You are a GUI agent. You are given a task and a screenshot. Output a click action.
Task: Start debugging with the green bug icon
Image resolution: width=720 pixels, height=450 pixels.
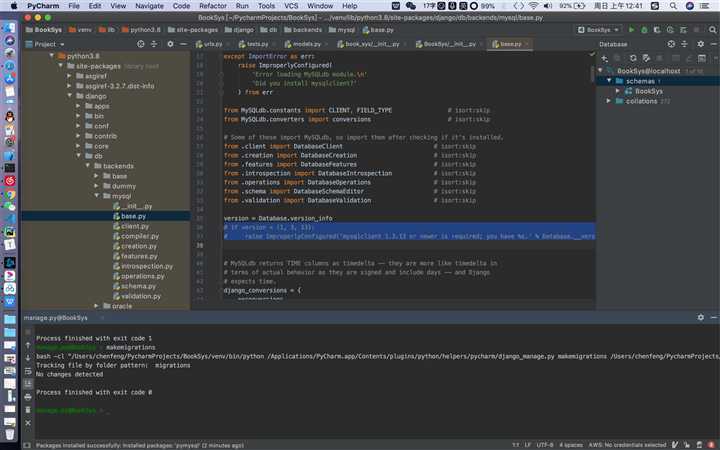644,30
